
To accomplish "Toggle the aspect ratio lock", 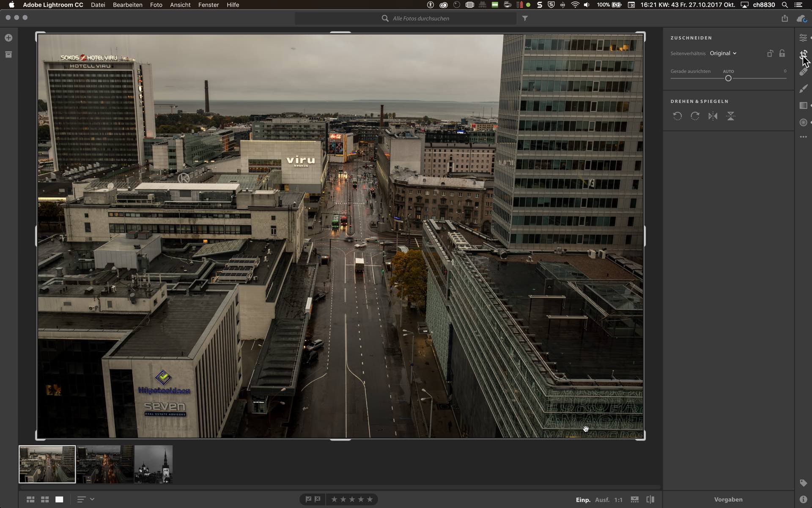I will coord(782,53).
